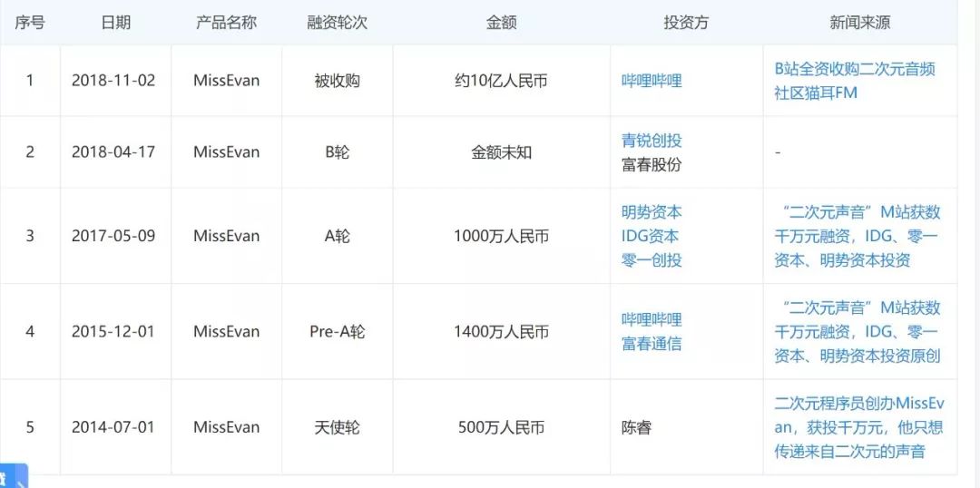Click the date cell 2018-11-02
Image resolution: width=980 pixels, height=488 pixels.
point(113,81)
